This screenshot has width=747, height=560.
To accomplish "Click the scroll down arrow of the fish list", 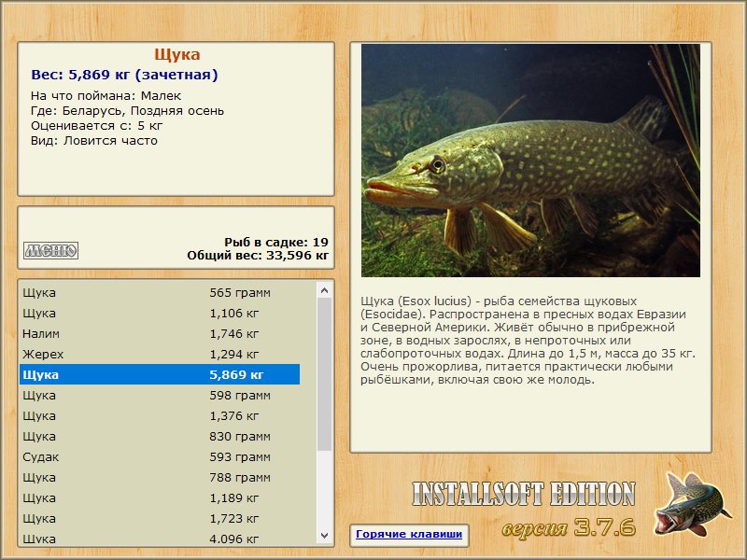I will pos(325,536).
